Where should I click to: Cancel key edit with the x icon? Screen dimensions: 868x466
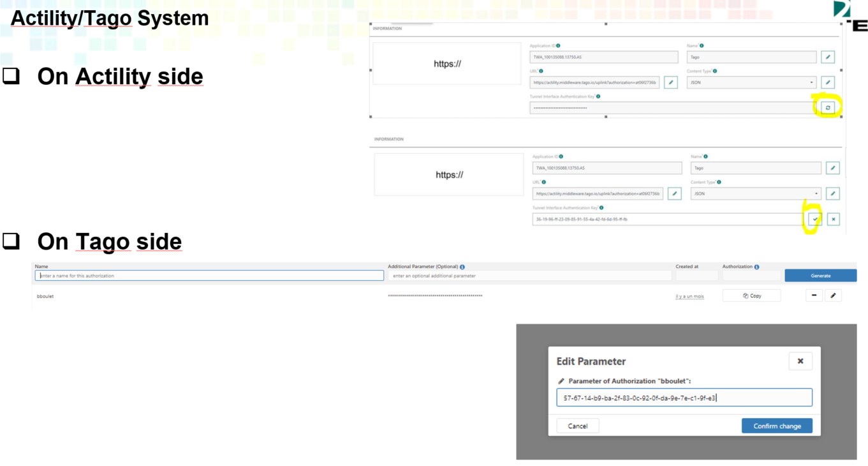(834, 219)
